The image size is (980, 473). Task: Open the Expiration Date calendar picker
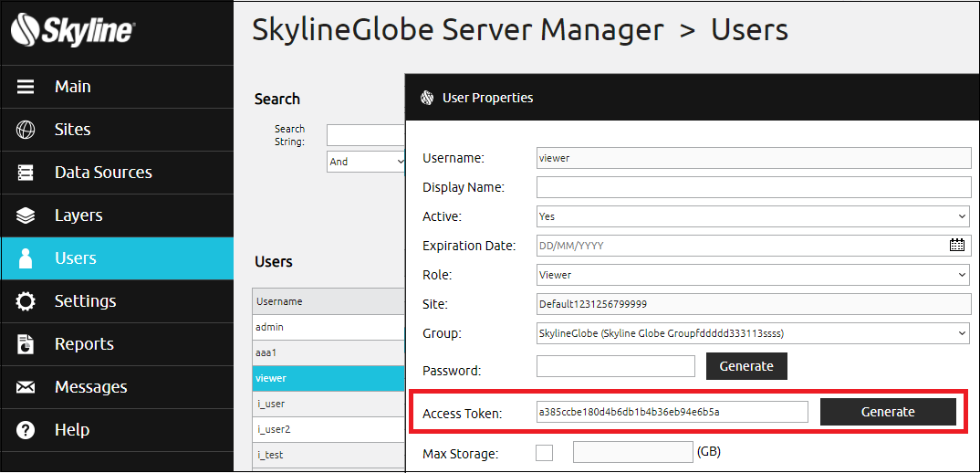click(x=957, y=246)
